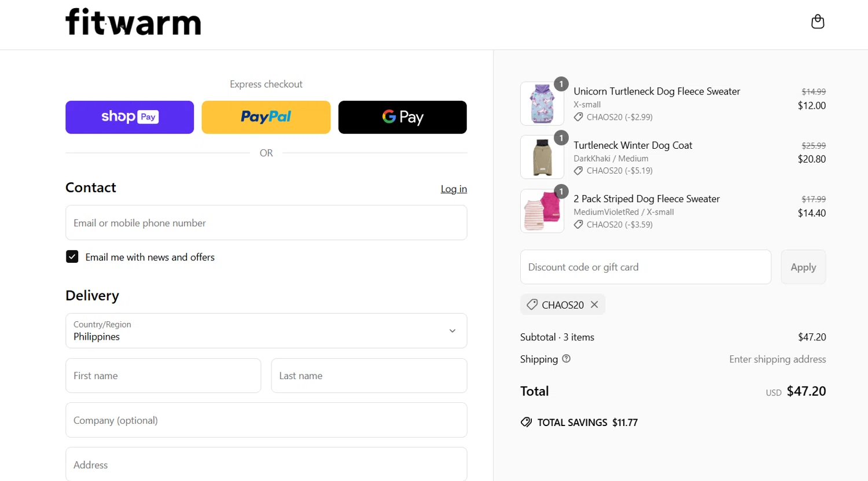Click discount tag icon under Winter Dog Coat

click(578, 171)
